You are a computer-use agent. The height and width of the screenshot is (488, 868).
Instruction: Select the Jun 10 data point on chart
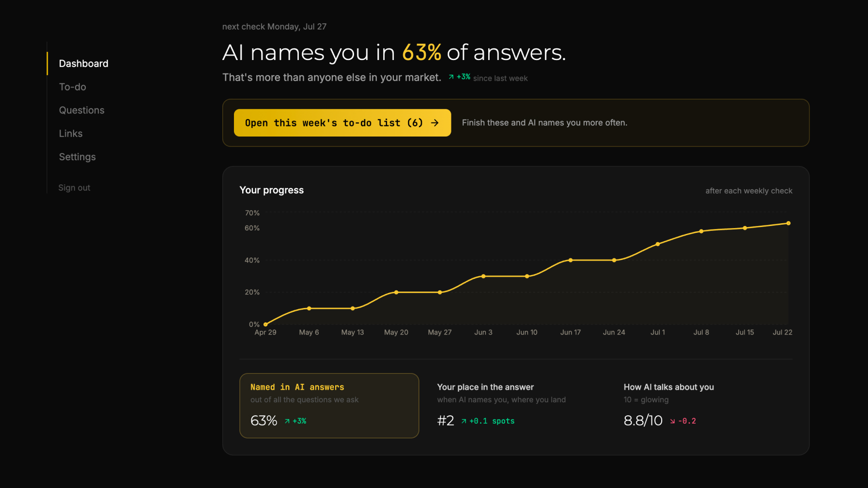click(527, 276)
